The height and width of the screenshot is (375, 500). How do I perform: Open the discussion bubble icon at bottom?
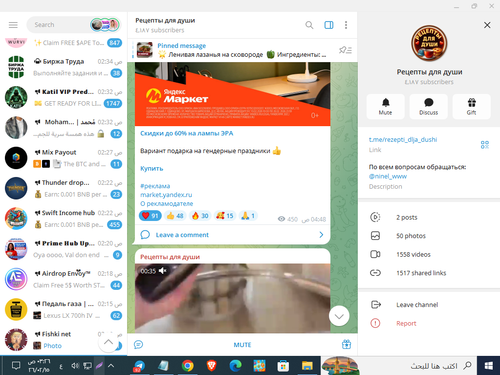pyautogui.click(x=138, y=345)
